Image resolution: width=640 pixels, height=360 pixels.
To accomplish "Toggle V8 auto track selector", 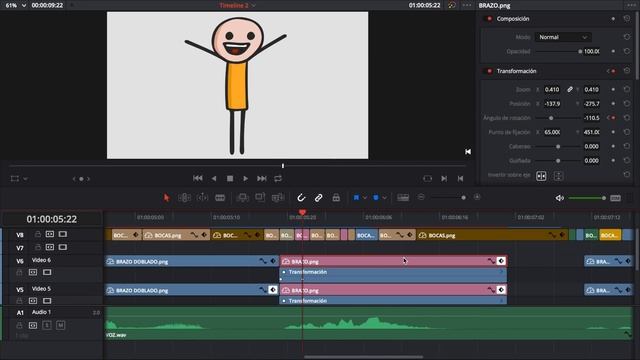I will coord(50,234).
